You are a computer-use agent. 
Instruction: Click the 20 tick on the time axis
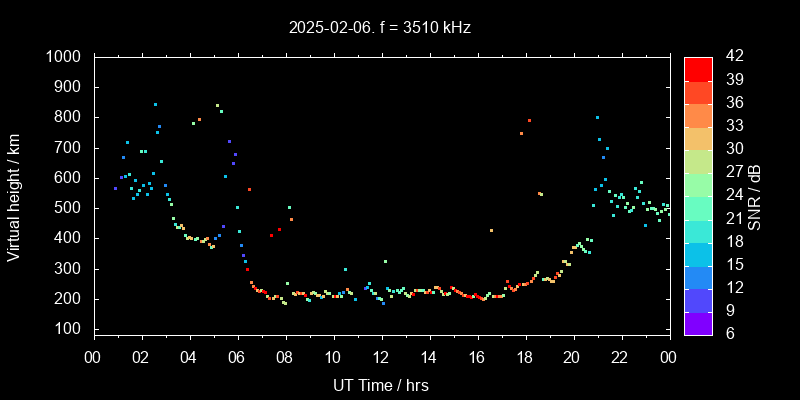[572, 356]
